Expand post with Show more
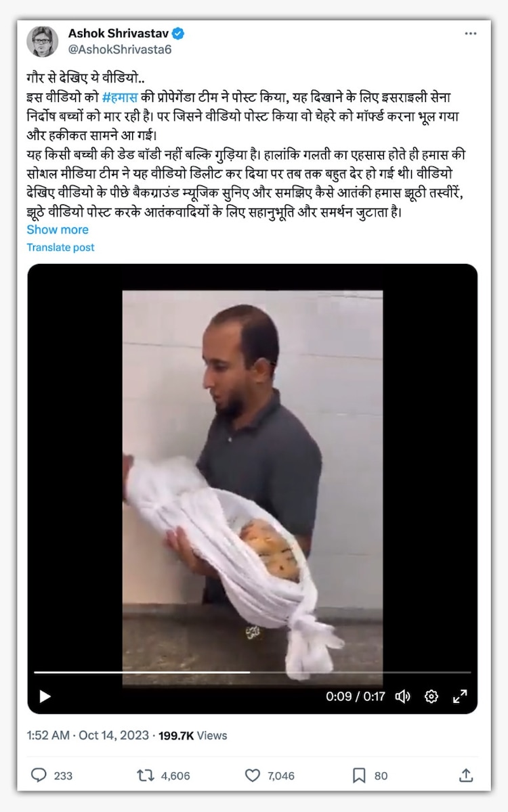Screen dimensions: 508x812 [58, 230]
